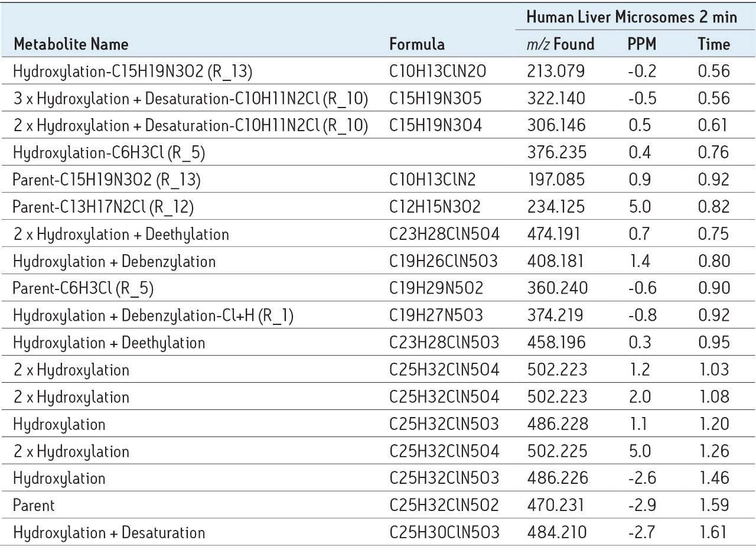This screenshot has height=550, width=756.
Task: Select m/z value '306.146'
Action: tap(556, 126)
